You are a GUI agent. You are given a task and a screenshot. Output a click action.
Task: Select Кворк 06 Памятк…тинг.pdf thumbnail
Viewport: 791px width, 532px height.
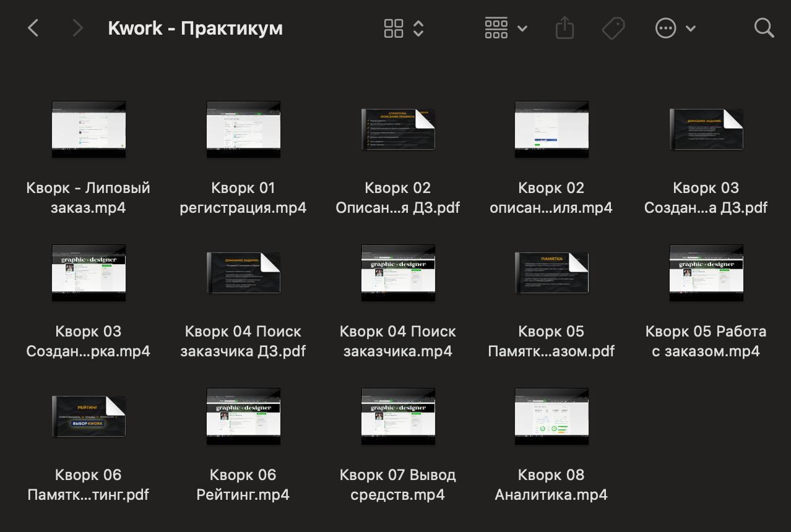click(x=89, y=416)
